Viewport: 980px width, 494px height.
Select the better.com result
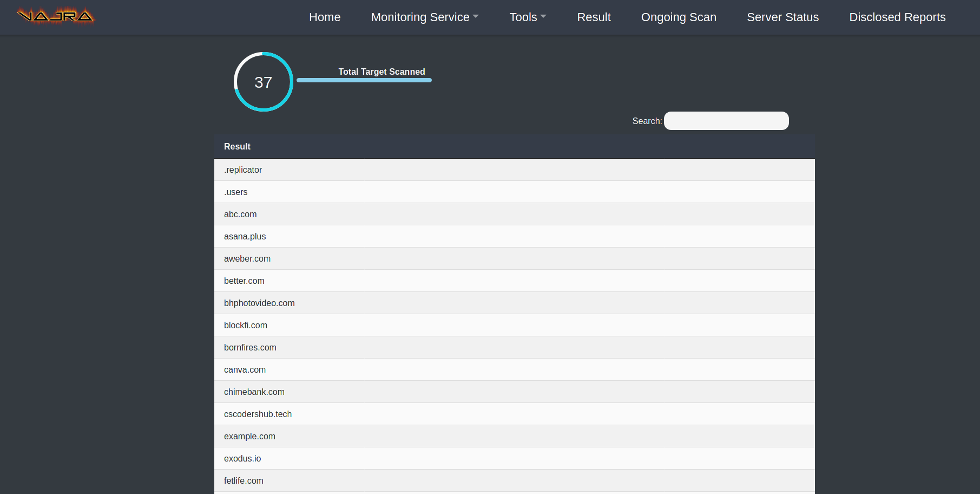point(515,281)
